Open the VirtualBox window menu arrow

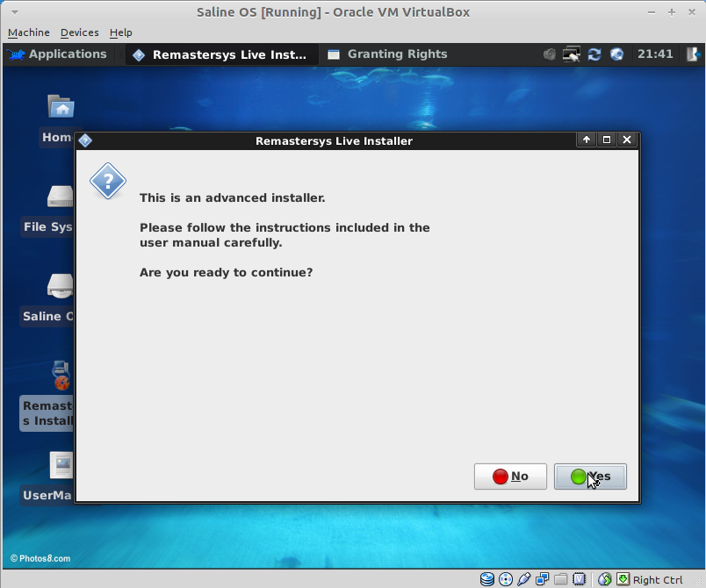tap(15, 12)
